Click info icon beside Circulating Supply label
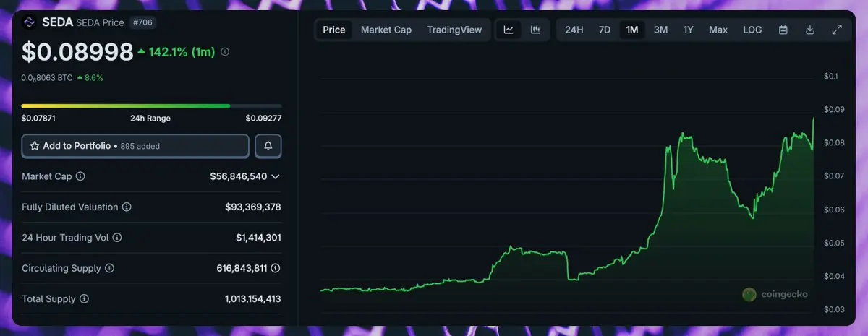 [110, 268]
